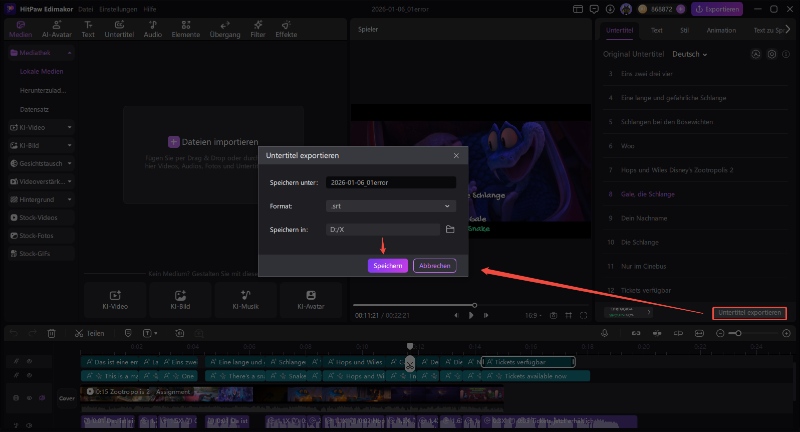Delete the selected clip with the trash icon
Image resolution: width=800 pixels, height=432 pixels.
(52, 333)
